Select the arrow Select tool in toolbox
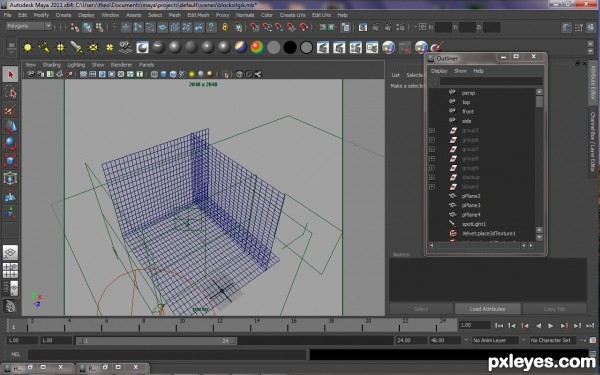This screenshot has width=600, height=375. (10, 74)
